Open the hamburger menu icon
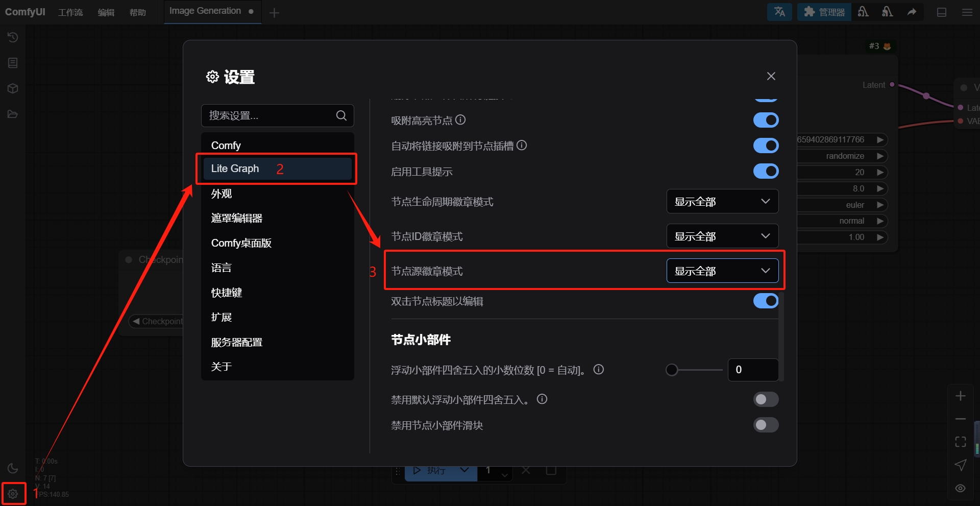The height and width of the screenshot is (506, 980). (967, 12)
